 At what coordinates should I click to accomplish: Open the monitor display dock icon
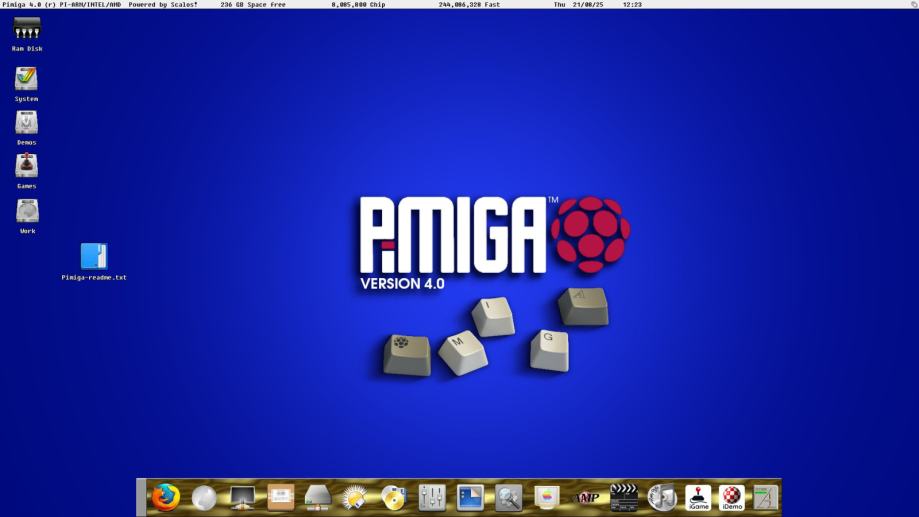pyautogui.click(x=242, y=498)
